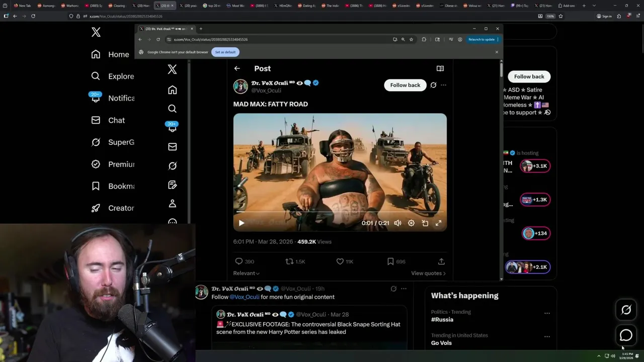Open Chat in background X sidebar
644x362 pixels.
[108, 120]
